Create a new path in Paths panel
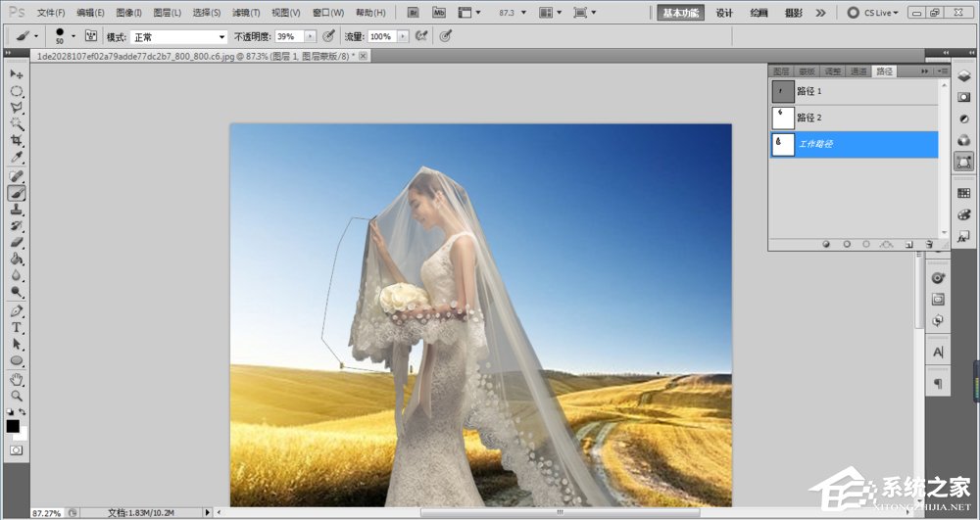Image resolution: width=980 pixels, height=520 pixels. (x=908, y=244)
